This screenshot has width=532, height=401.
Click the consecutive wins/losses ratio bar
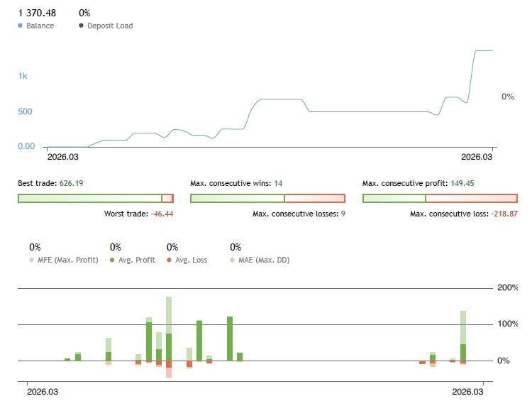click(x=267, y=198)
